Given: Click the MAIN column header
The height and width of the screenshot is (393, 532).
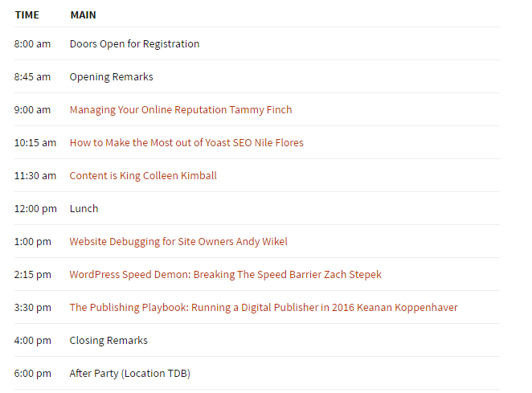Looking at the screenshot, I should click(x=83, y=15).
